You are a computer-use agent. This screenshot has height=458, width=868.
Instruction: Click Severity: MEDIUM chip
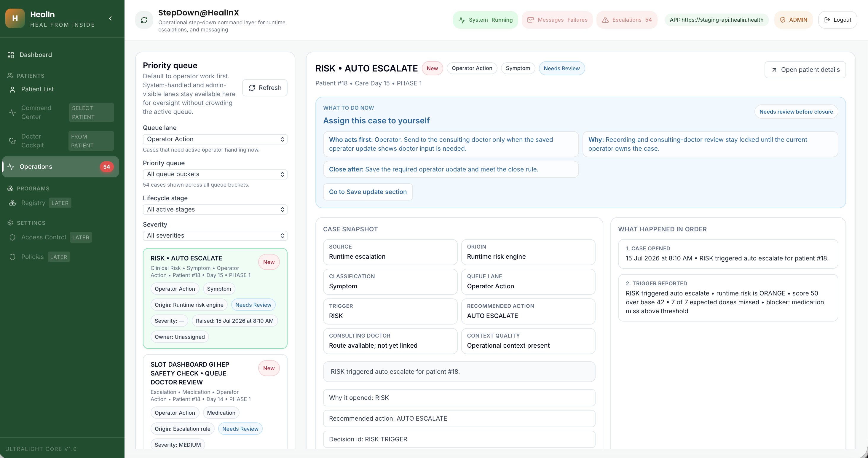pyautogui.click(x=178, y=445)
